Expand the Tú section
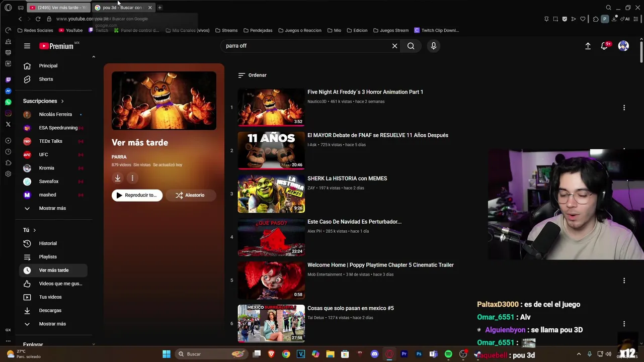The image size is (644, 362). click(x=30, y=230)
